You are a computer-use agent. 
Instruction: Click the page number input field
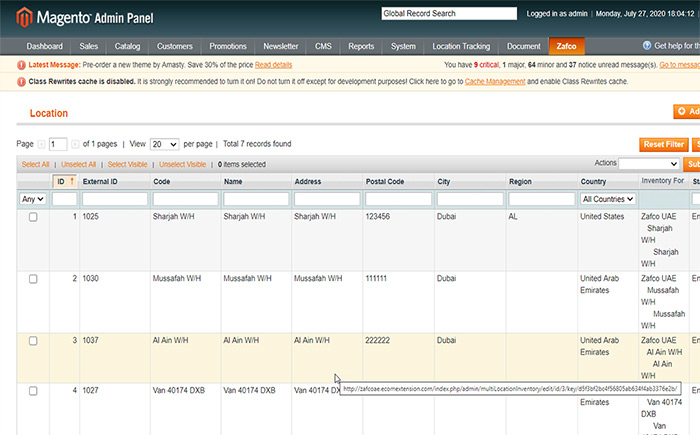pos(58,144)
